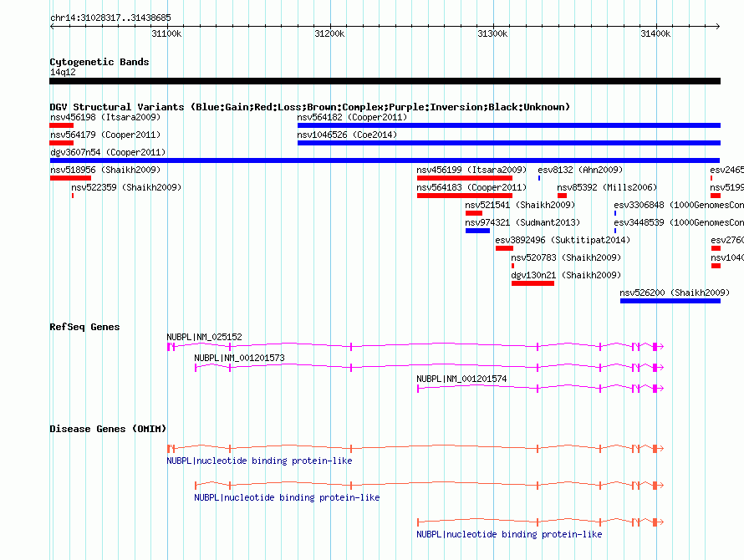
Task: Select the blue nsv974321 gain bar
Action: pyautogui.click(x=478, y=231)
